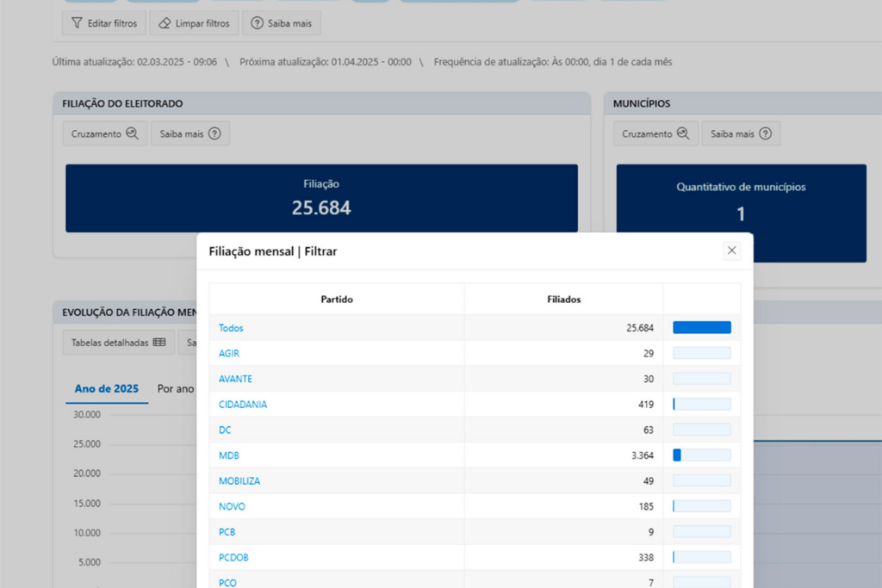This screenshot has width=882, height=588.
Task: Open Cruzamento in Municípios panel
Action: tap(655, 133)
